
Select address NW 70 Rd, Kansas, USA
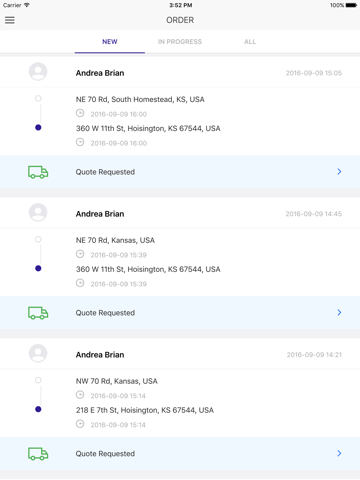coord(116,381)
